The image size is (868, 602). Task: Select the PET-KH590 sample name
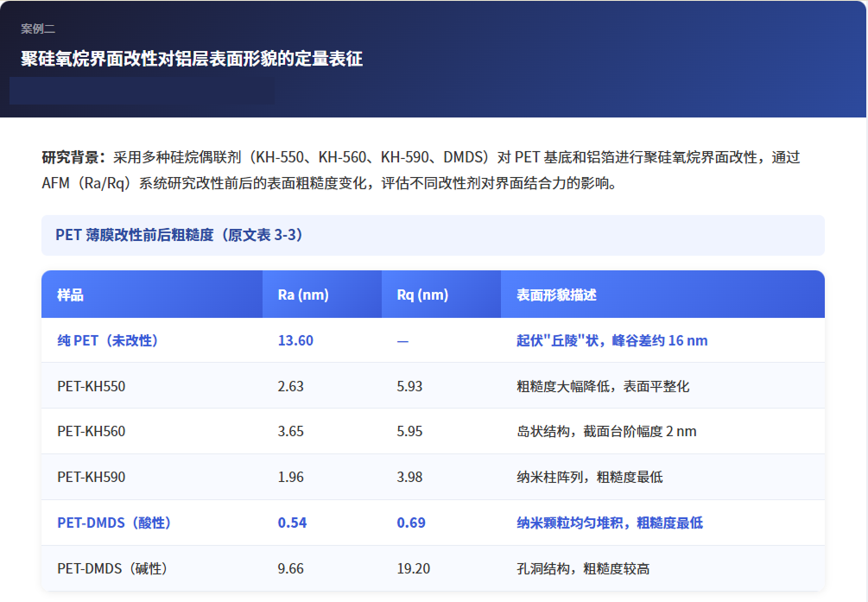[x=93, y=478]
